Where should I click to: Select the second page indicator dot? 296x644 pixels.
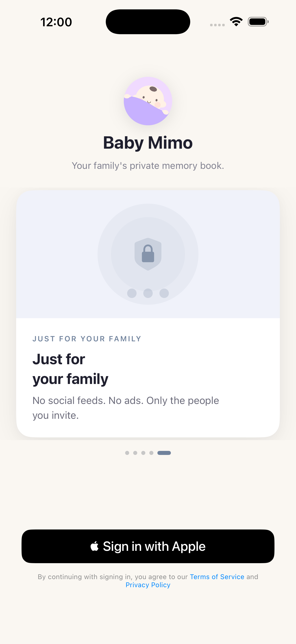pos(135,453)
